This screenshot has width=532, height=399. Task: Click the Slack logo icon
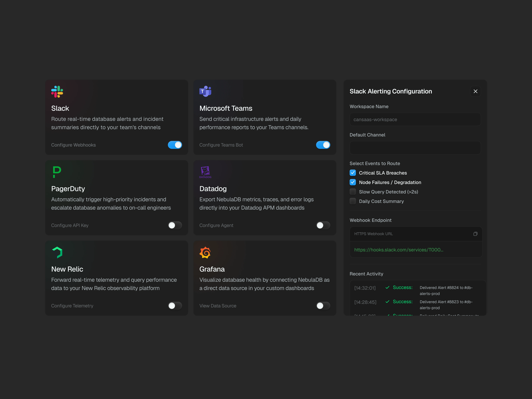click(57, 92)
